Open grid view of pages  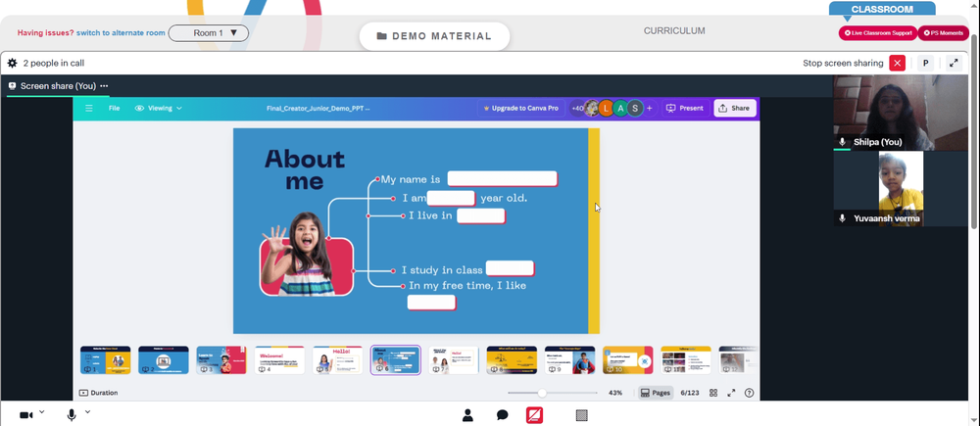(x=713, y=393)
